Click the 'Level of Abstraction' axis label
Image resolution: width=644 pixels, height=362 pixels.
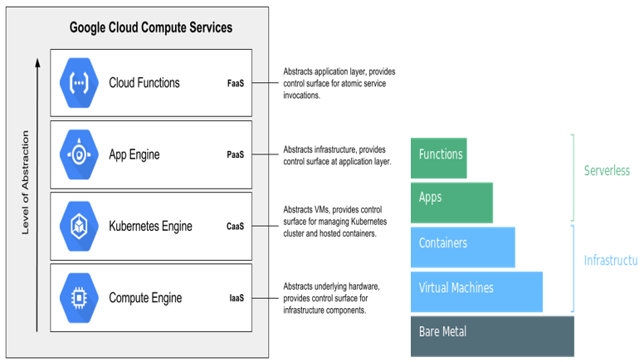tap(26, 183)
